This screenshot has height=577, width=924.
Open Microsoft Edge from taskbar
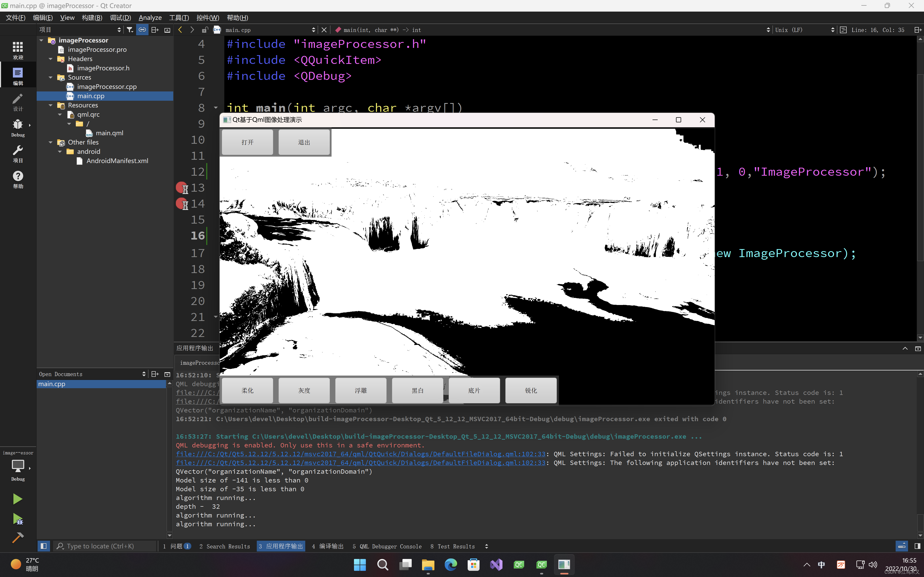click(x=451, y=564)
